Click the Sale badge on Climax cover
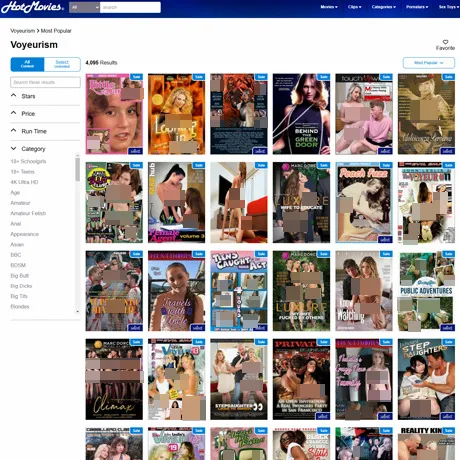The height and width of the screenshot is (460, 460). click(136, 342)
